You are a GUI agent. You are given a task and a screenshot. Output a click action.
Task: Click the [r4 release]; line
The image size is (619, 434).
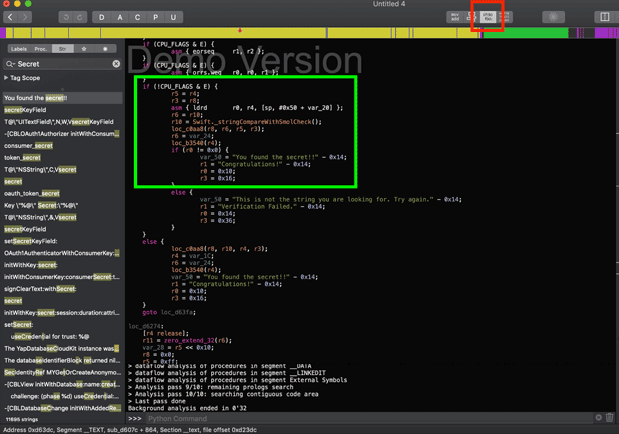click(x=166, y=333)
